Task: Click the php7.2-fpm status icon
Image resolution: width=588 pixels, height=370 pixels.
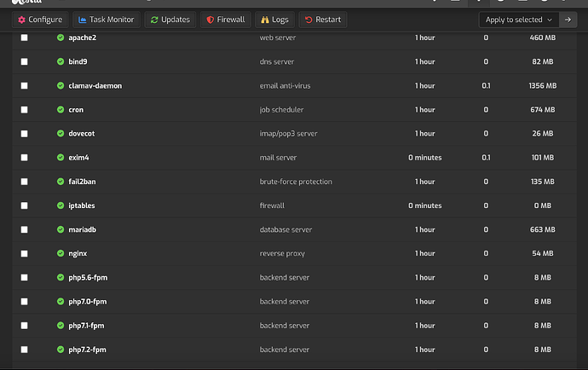Action: (x=61, y=350)
